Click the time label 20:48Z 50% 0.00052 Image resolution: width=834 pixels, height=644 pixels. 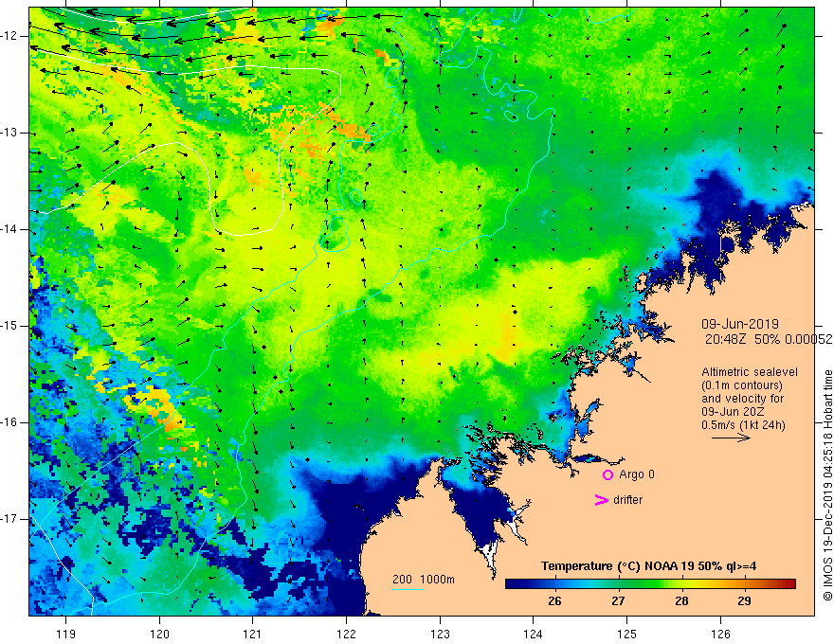(x=769, y=339)
